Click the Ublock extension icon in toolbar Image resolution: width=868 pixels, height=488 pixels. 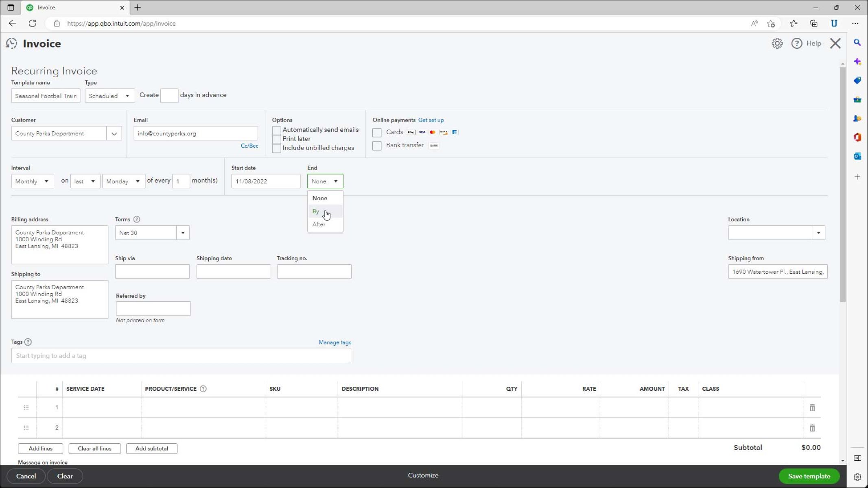[x=834, y=23]
